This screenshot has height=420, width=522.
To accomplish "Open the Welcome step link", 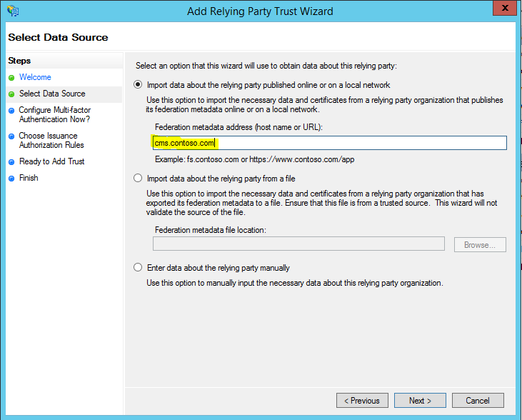I will [x=35, y=77].
